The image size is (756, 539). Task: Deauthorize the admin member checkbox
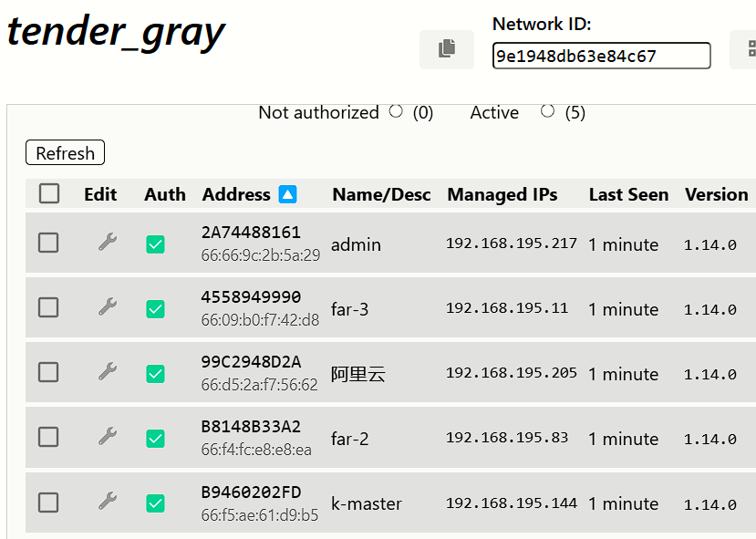pos(156,244)
